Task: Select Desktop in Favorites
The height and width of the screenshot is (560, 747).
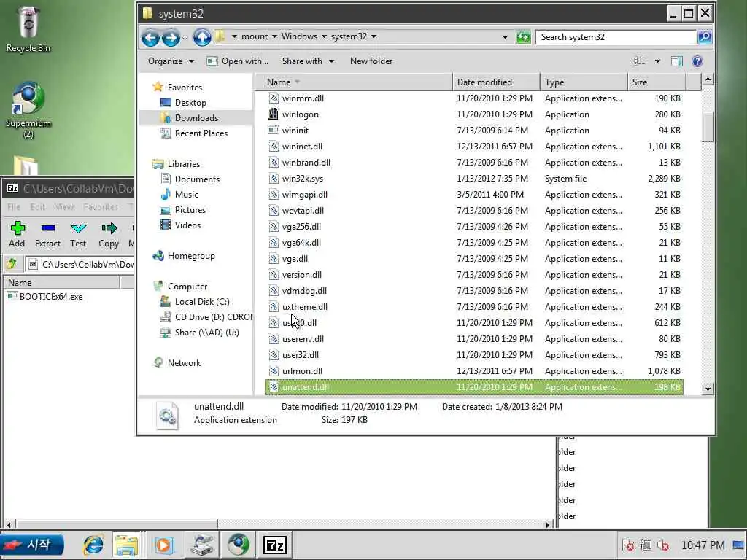Action: click(190, 102)
